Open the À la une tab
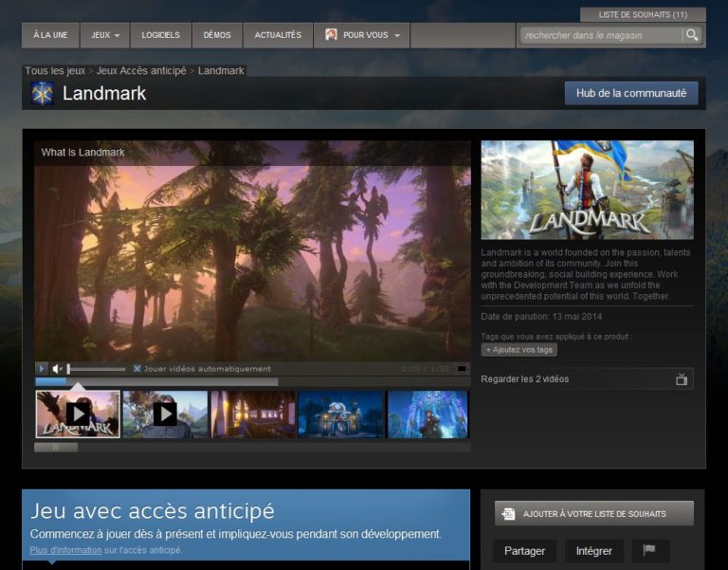Image resolution: width=728 pixels, height=570 pixels. pyautogui.click(x=50, y=35)
